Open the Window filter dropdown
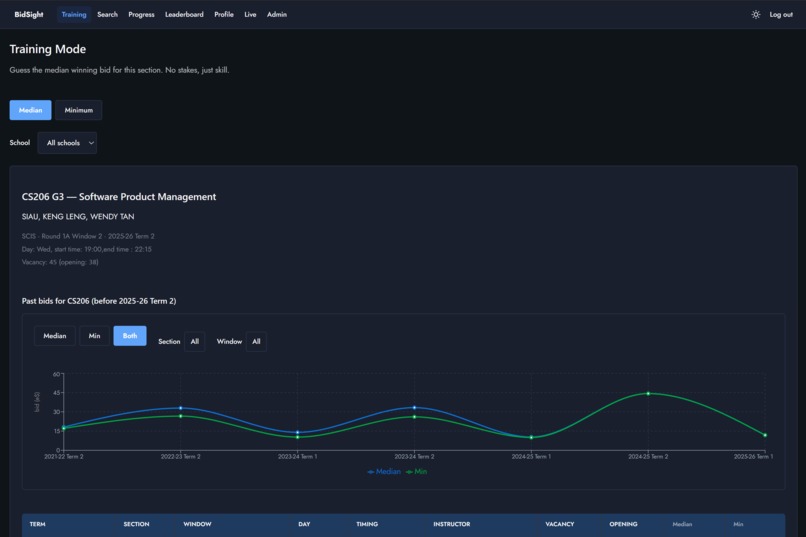Image resolution: width=806 pixels, height=537 pixels. coord(256,341)
